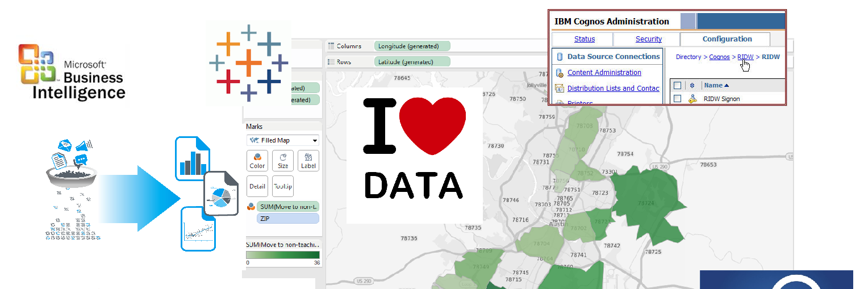Click the Marks card title

click(x=254, y=127)
